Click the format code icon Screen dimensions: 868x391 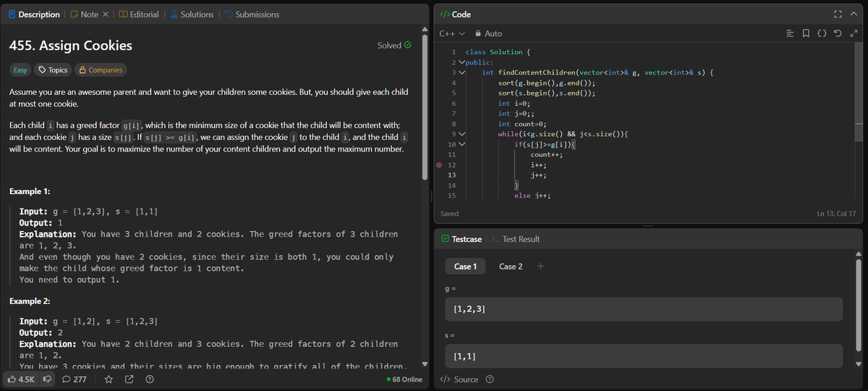pos(791,33)
